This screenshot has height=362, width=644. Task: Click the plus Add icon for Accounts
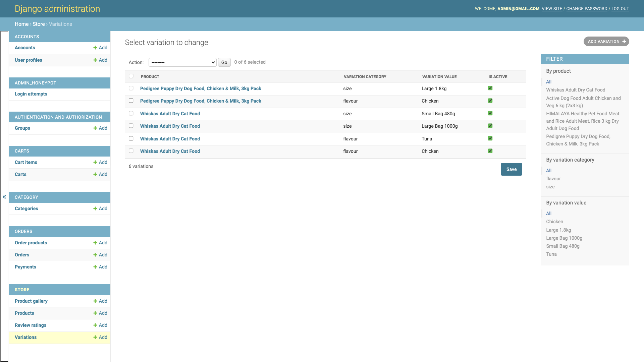tap(100, 48)
